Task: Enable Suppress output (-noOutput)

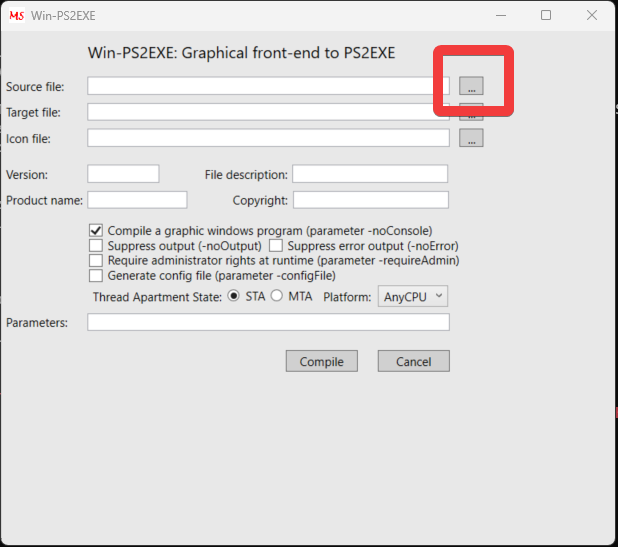Action: (x=96, y=246)
